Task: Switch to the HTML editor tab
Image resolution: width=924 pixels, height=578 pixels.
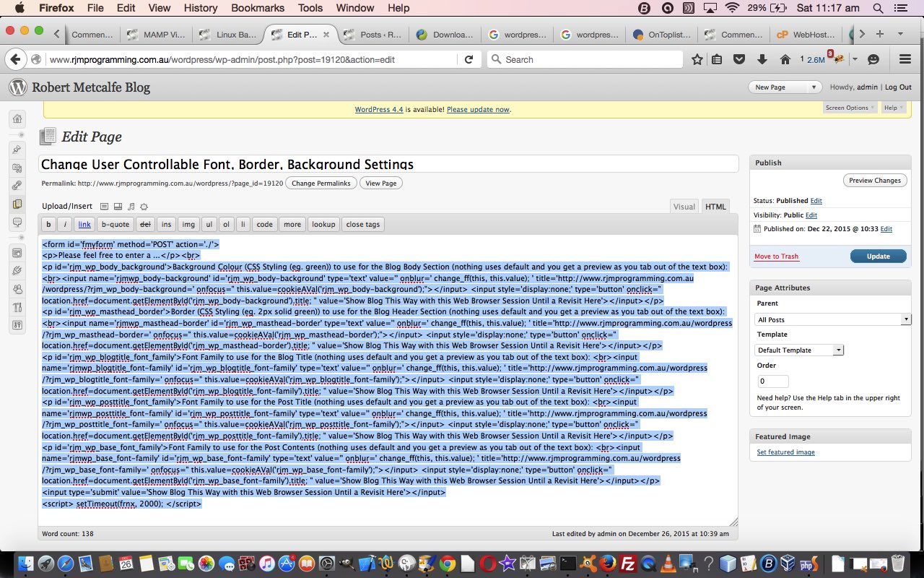Action: [715, 207]
